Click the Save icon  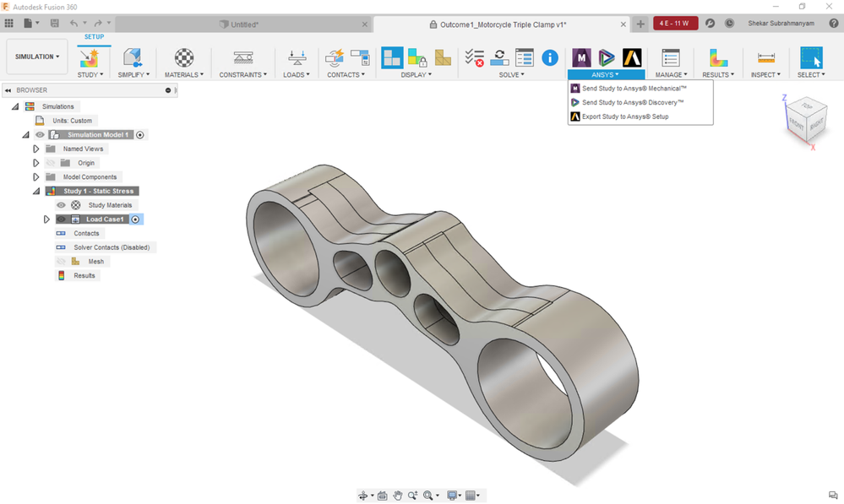pyautogui.click(x=54, y=23)
